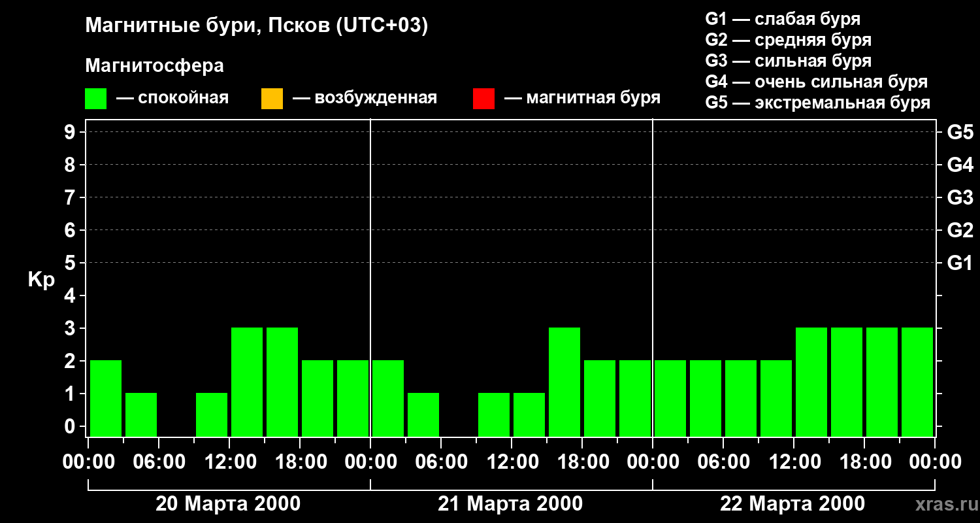Click the '— возбужденная' legend label

coord(365,98)
